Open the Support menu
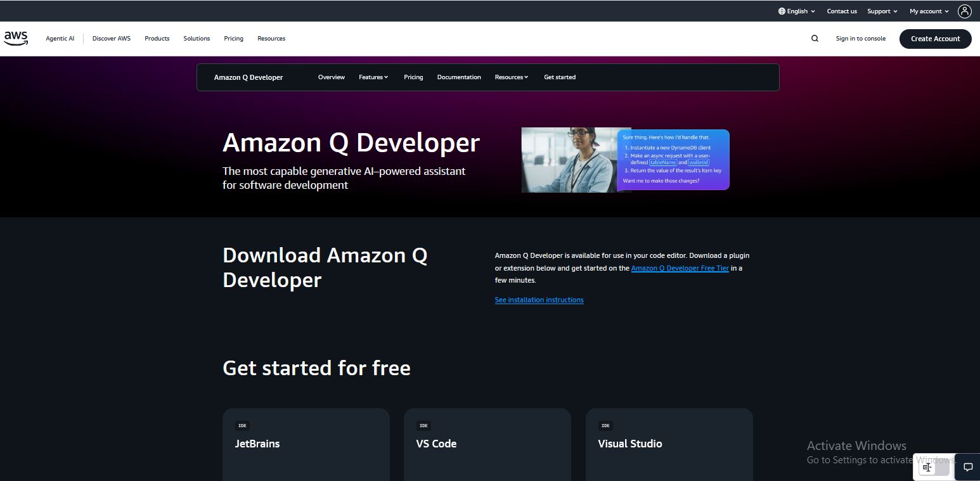 [882, 11]
